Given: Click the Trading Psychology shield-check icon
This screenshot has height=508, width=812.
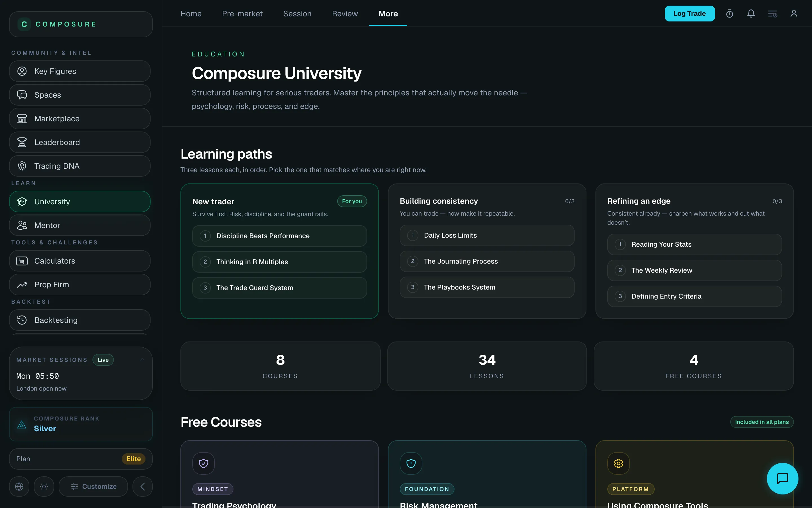Looking at the screenshot, I should click(x=203, y=463).
